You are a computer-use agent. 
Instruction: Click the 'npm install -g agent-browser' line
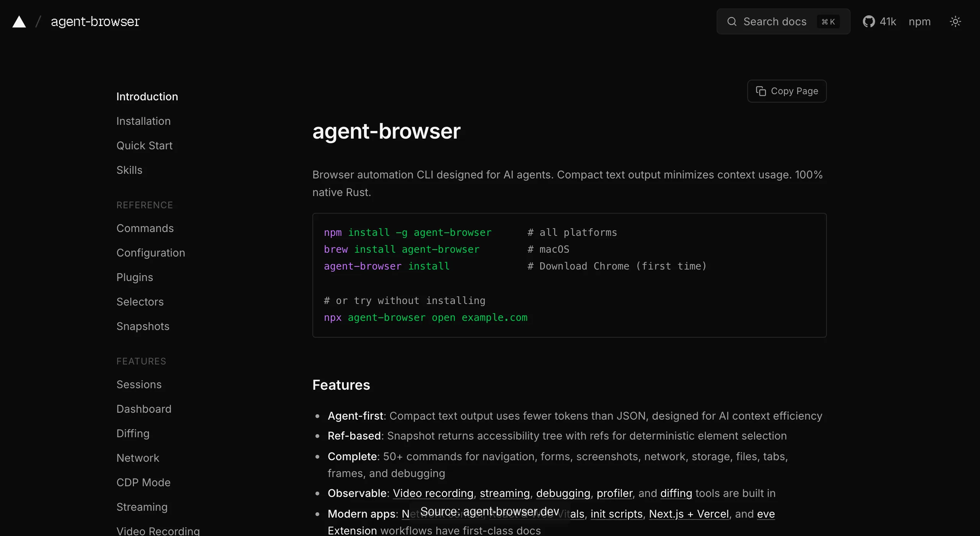coord(408,232)
